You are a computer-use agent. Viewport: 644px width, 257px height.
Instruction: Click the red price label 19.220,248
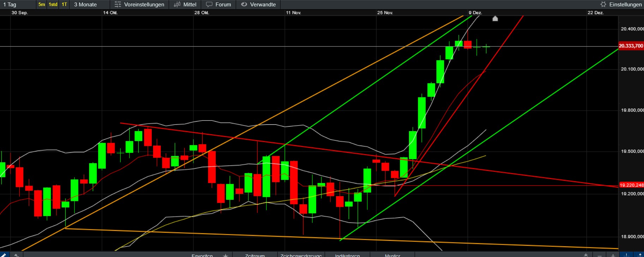pyautogui.click(x=631, y=185)
